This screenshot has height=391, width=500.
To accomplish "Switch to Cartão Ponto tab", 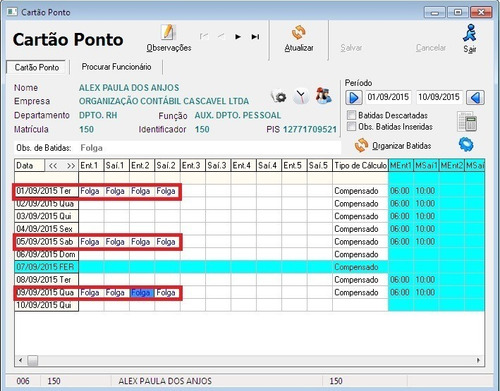I will pyautogui.click(x=37, y=67).
